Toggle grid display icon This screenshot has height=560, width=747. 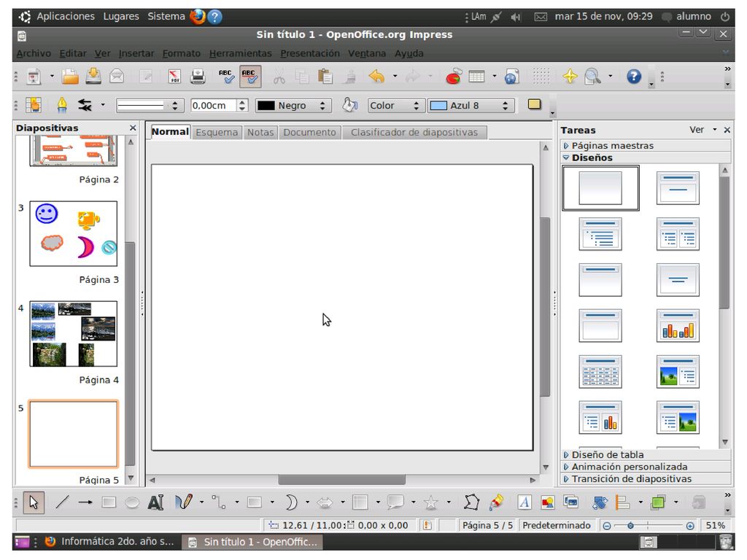pos(541,76)
